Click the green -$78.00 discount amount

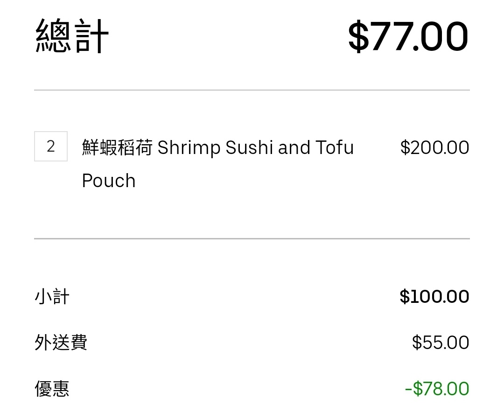(x=437, y=389)
